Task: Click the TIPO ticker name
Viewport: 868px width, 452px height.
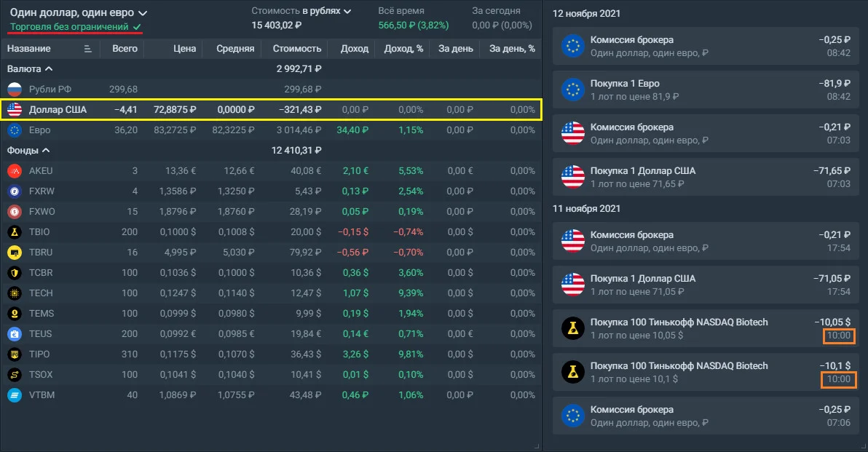Action: click(39, 354)
